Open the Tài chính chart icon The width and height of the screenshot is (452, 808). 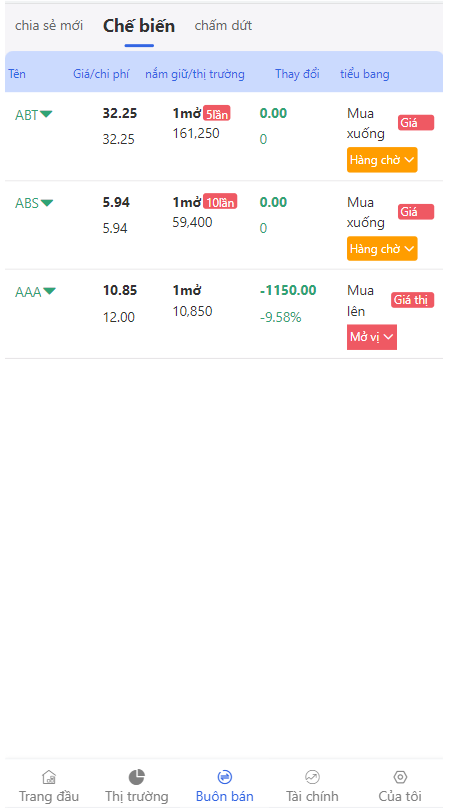(312, 777)
